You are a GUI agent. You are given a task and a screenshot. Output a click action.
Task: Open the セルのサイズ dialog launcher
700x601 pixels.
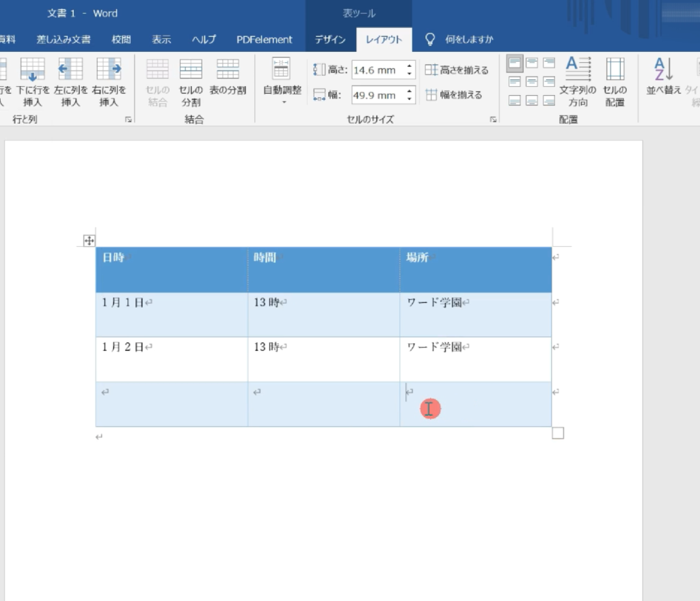tap(493, 120)
